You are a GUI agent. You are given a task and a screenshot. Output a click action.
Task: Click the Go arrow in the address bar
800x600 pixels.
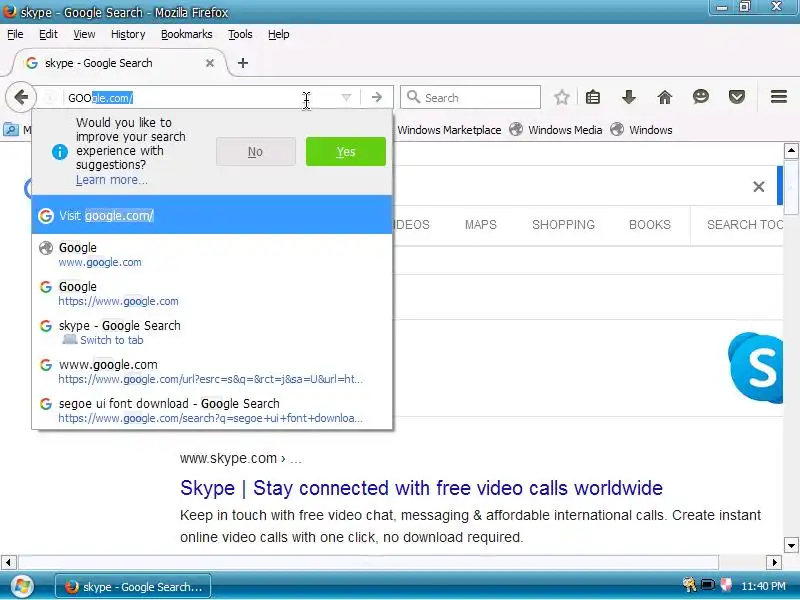click(377, 97)
